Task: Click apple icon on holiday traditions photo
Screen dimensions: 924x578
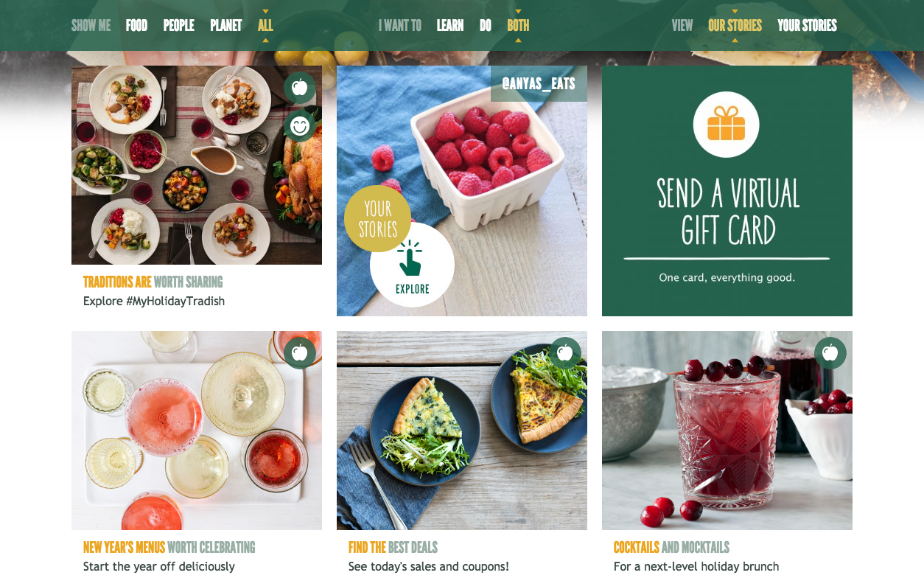Action: coord(300,88)
